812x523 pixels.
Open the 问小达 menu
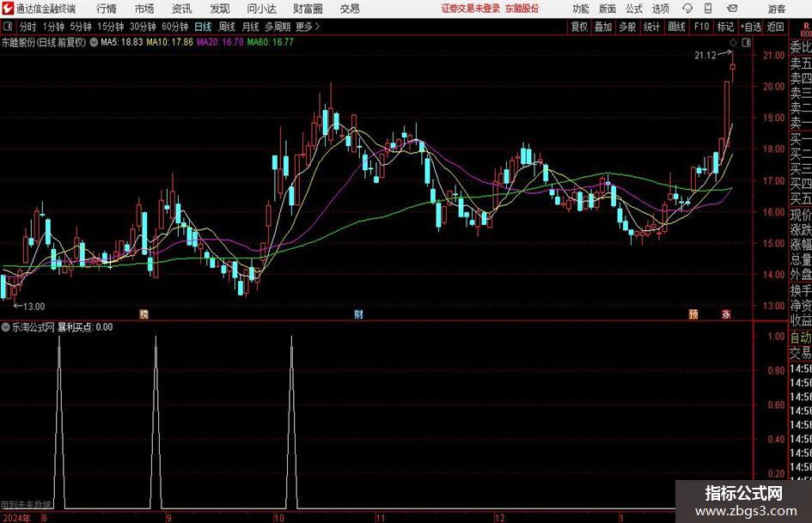coord(261,9)
